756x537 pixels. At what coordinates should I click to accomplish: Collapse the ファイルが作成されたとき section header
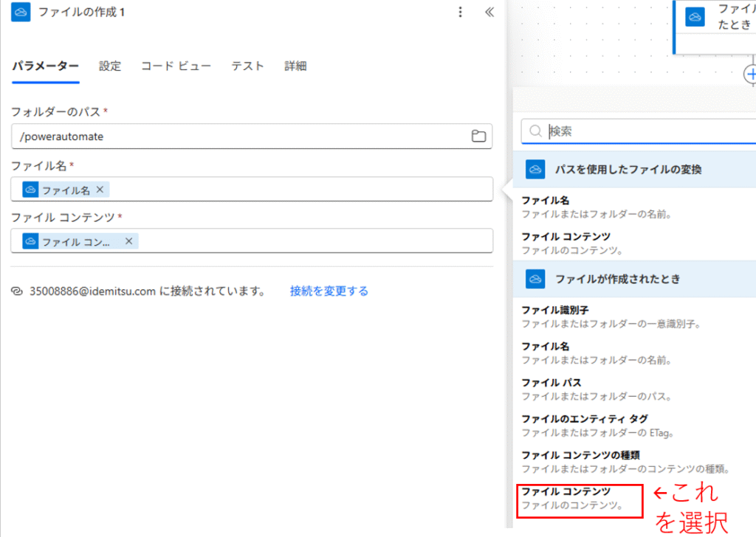[x=617, y=279]
